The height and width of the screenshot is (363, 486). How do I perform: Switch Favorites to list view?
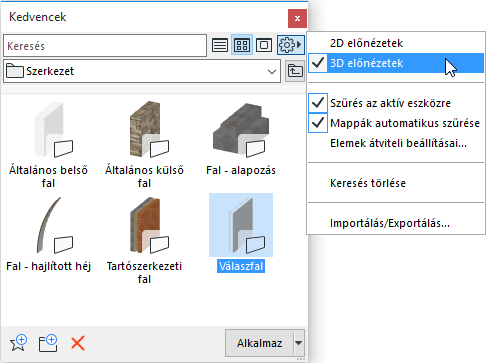click(220, 45)
